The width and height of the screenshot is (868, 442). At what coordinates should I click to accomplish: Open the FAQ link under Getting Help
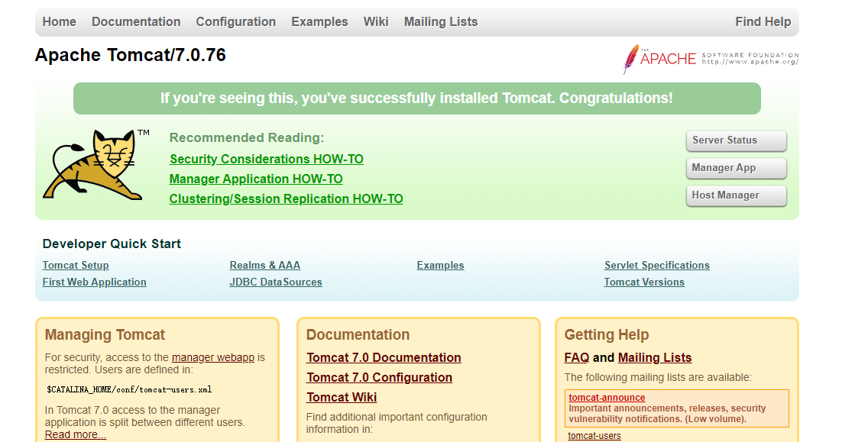pyautogui.click(x=577, y=358)
